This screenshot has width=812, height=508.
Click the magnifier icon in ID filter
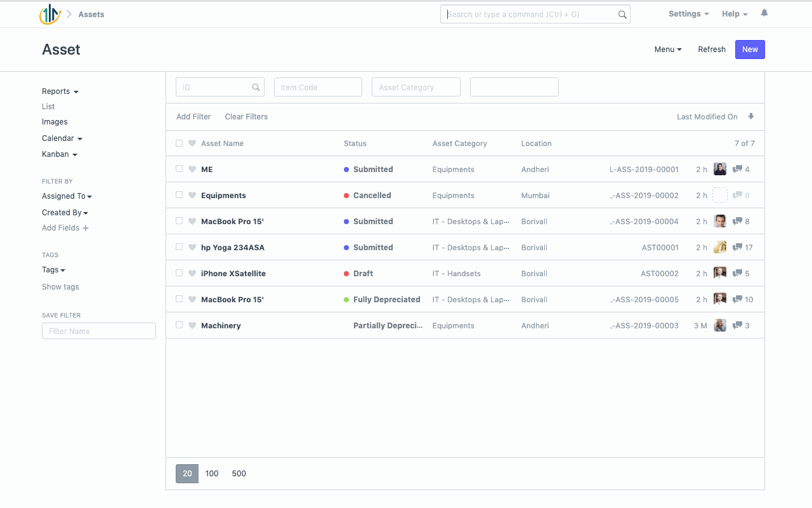(256, 88)
